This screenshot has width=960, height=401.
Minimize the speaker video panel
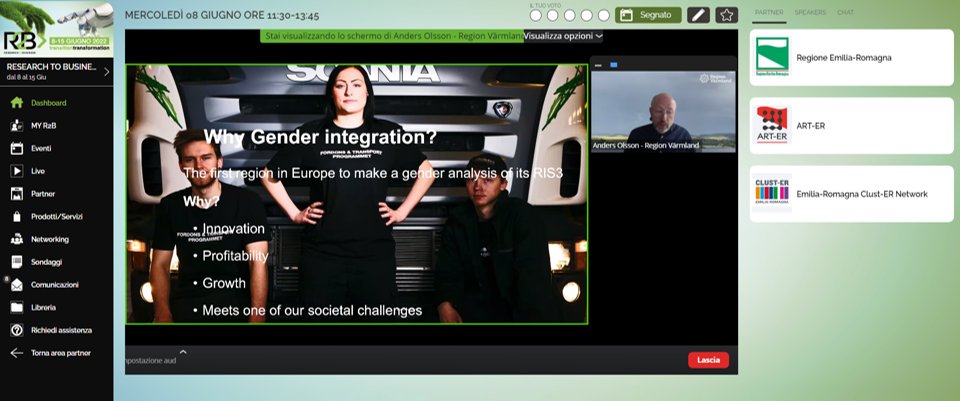tap(598, 65)
